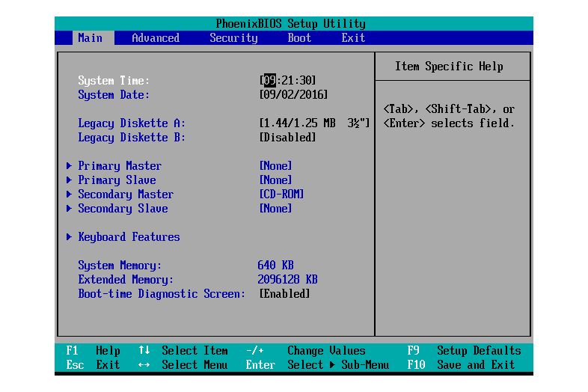This screenshot has height=392, width=588.
Task: Expand the Primary Master submenu arrow
Action: (69, 166)
